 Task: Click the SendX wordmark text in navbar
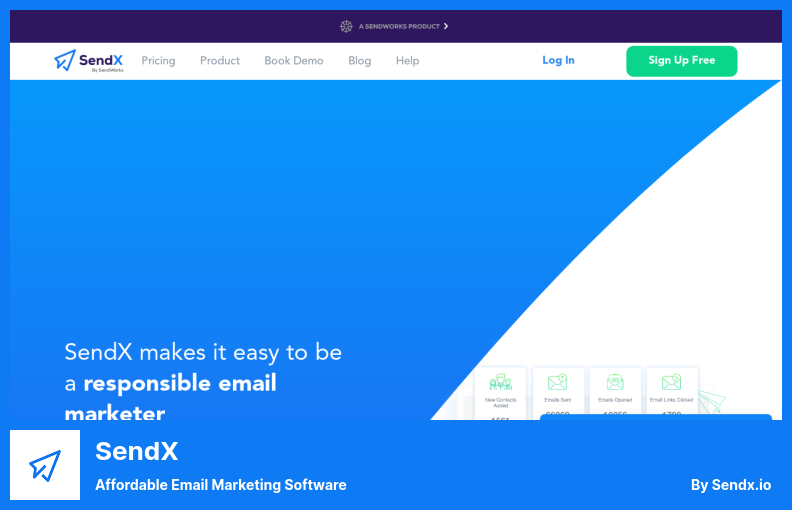click(101, 60)
